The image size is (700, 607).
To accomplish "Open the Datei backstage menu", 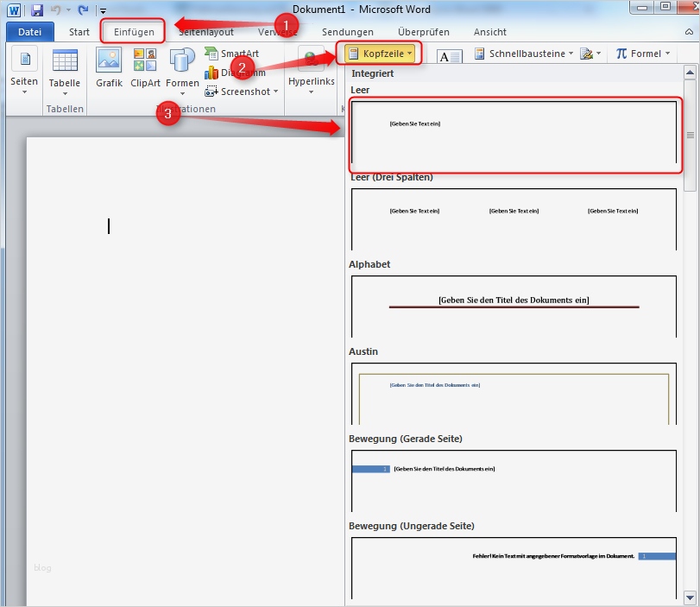I will click(29, 31).
